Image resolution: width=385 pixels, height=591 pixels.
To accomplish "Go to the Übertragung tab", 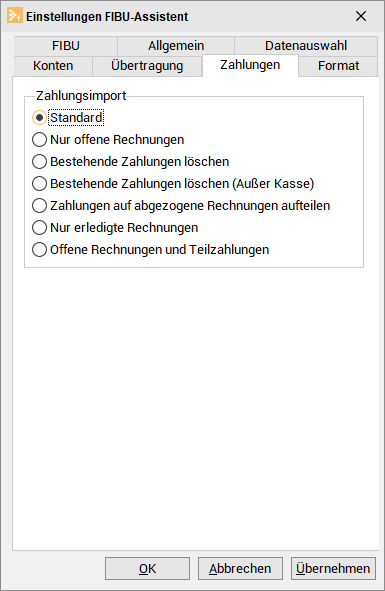I will (x=147, y=66).
